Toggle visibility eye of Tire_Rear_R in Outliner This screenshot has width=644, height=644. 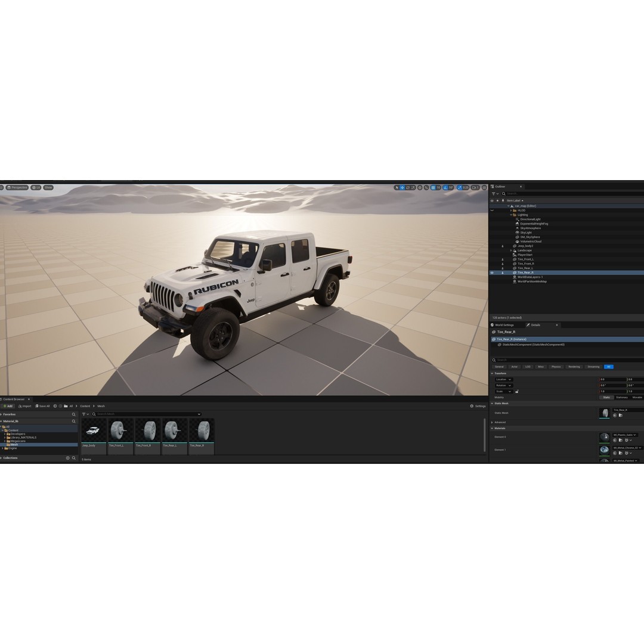[x=492, y=273]
